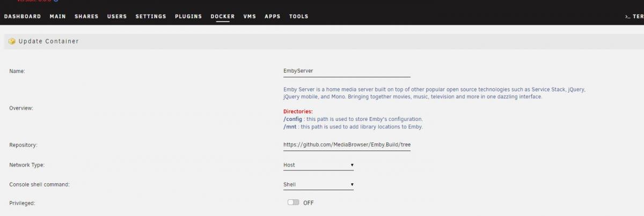Open the Apps tab
Image resolution: width=644 pixels, height=216 pixels.
coord(273,17)
